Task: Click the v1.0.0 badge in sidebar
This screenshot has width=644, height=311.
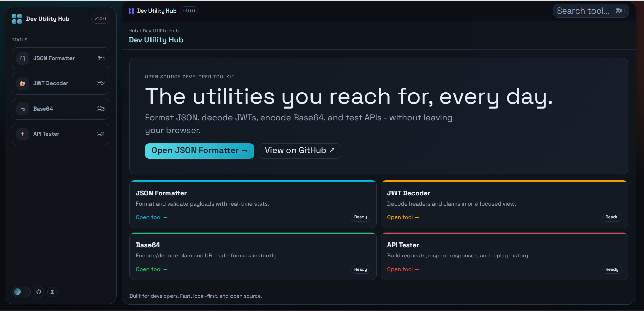Action: click(100, 19)
